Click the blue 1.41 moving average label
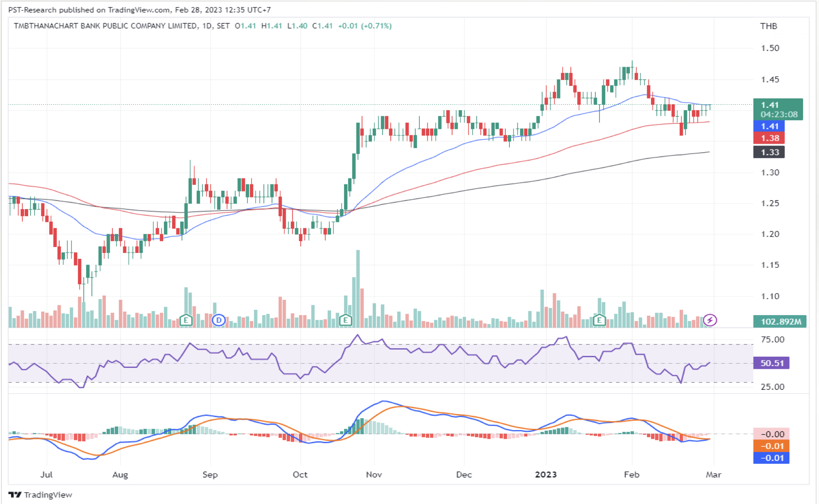This screenshot has height=504, width=819. 770,126
